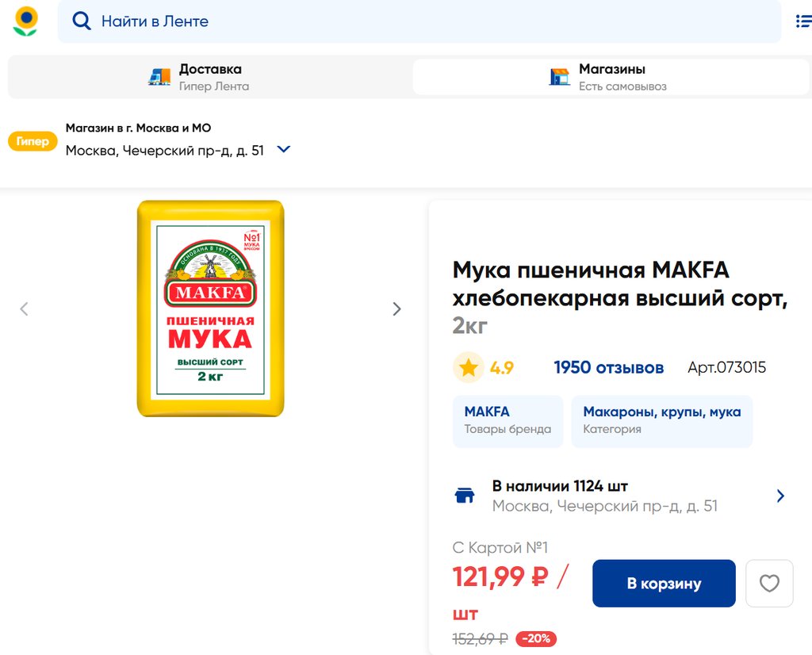Click the В корзину button
Viewport: 812px width, 655px height.
click(x=664, y=584)
